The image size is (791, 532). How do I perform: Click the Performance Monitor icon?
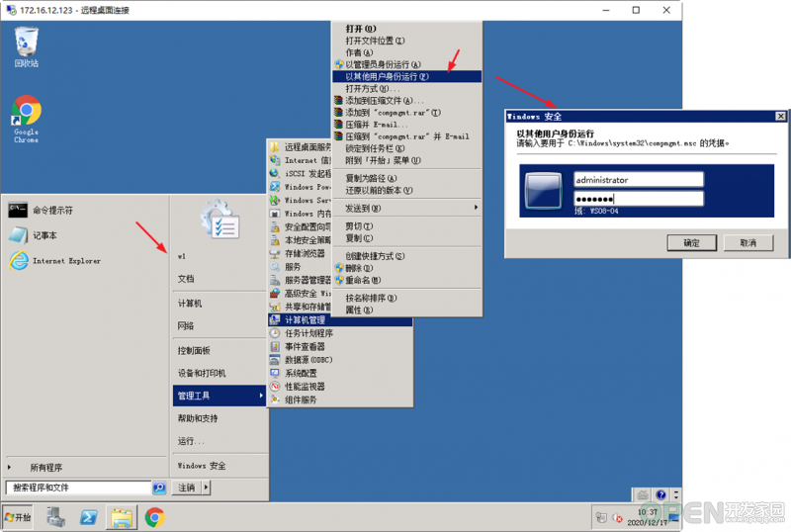[x=275, y=386]
